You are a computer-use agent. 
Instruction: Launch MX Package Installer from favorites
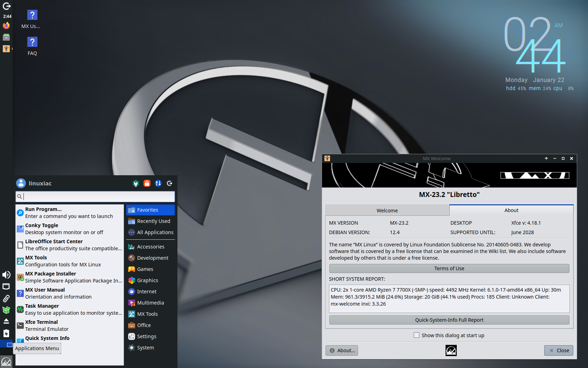(70, 277)
